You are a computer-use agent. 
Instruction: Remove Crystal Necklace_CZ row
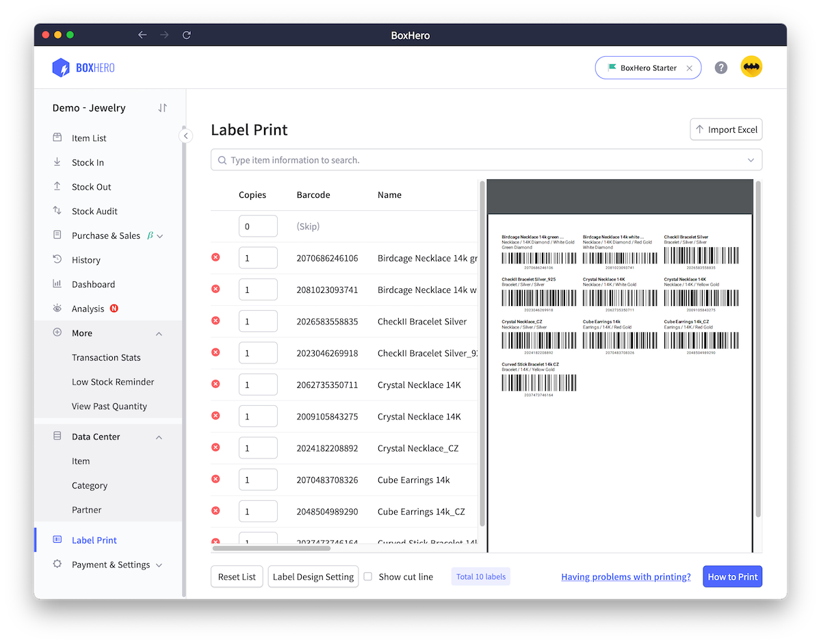pyautogui.click(x=216, y=447)
